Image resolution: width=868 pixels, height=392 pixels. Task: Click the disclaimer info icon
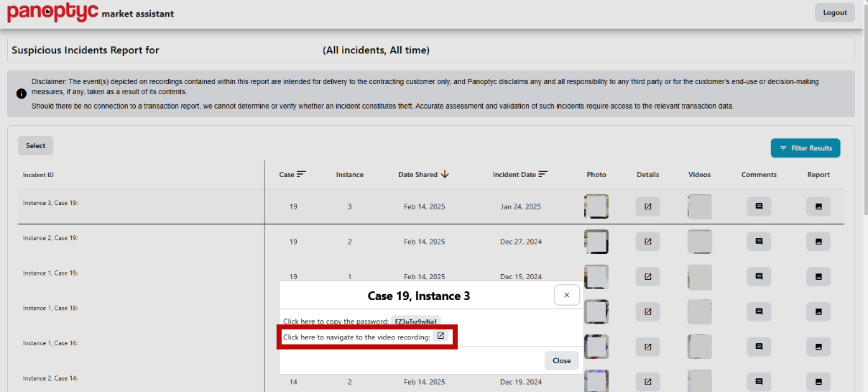point(21,94)
